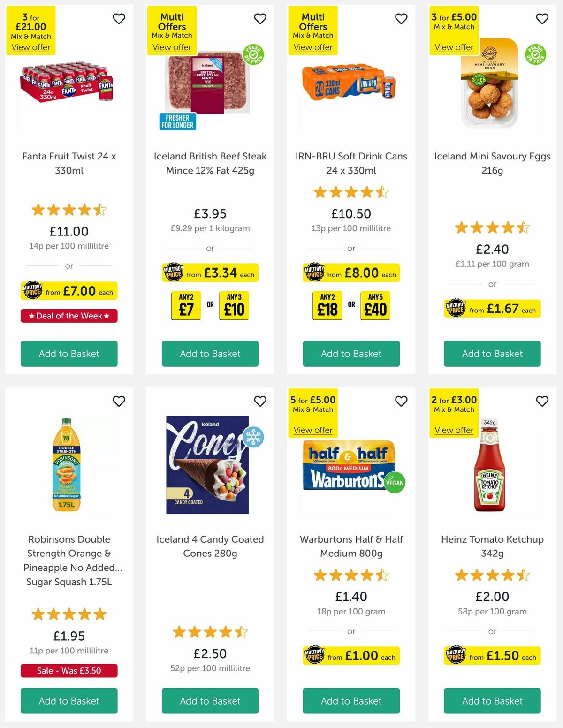
Task: Open the Multi Offers View offer for IRN-BRU
Action: point(312,47)
